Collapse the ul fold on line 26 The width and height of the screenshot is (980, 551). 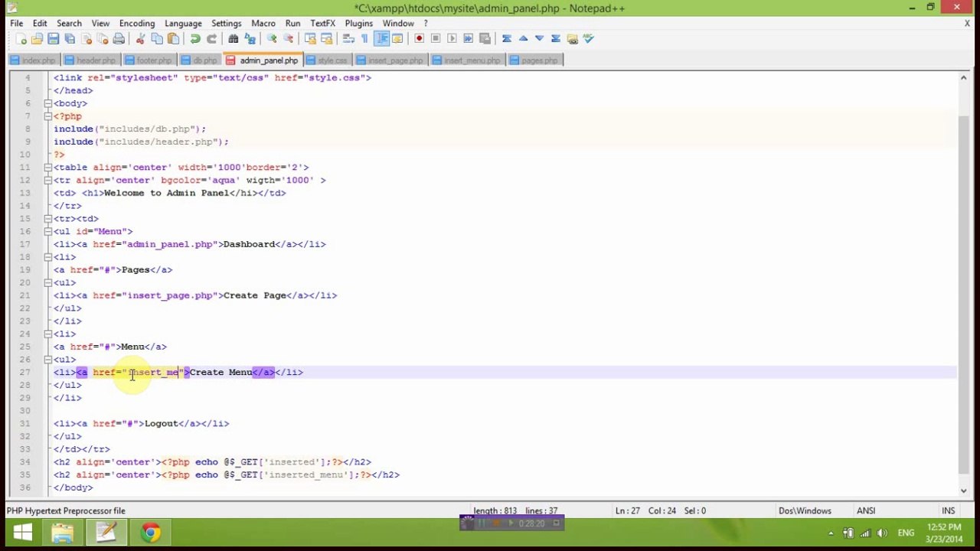[x=47, y=359]
